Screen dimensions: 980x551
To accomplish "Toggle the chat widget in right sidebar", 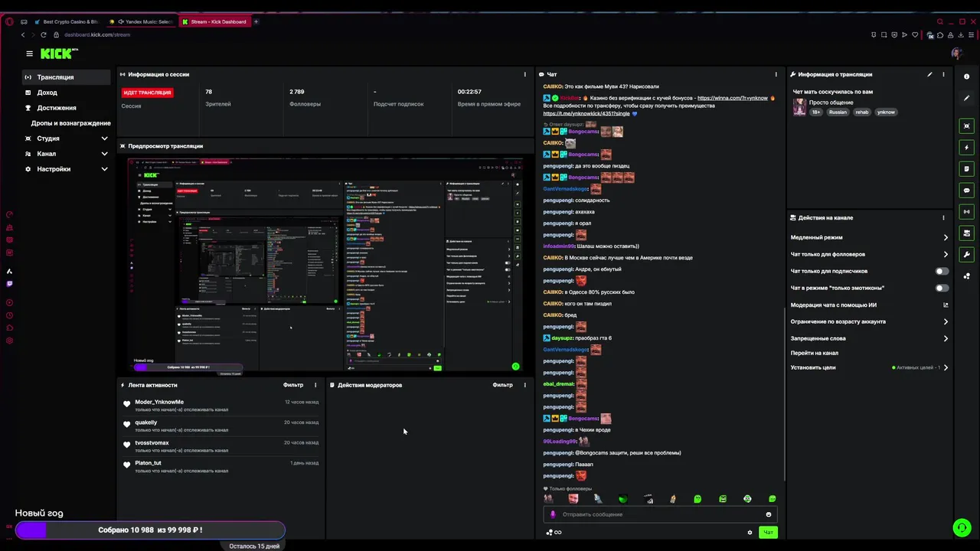I will tap(967, 190).
